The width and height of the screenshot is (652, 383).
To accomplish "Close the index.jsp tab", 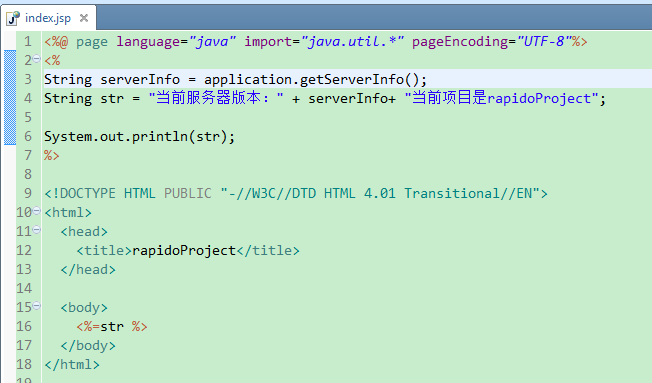I will click(x=84, y=18).
